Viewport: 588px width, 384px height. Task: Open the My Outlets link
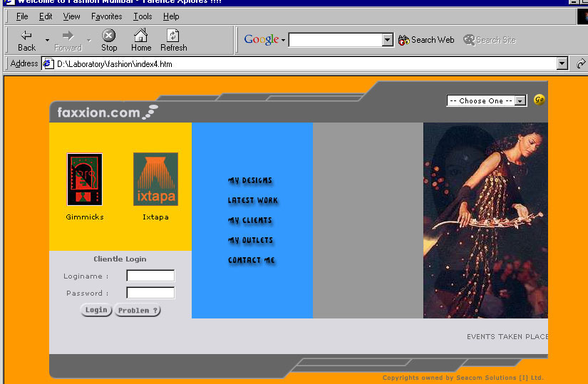pyautogui.click(x=251, y=240)
